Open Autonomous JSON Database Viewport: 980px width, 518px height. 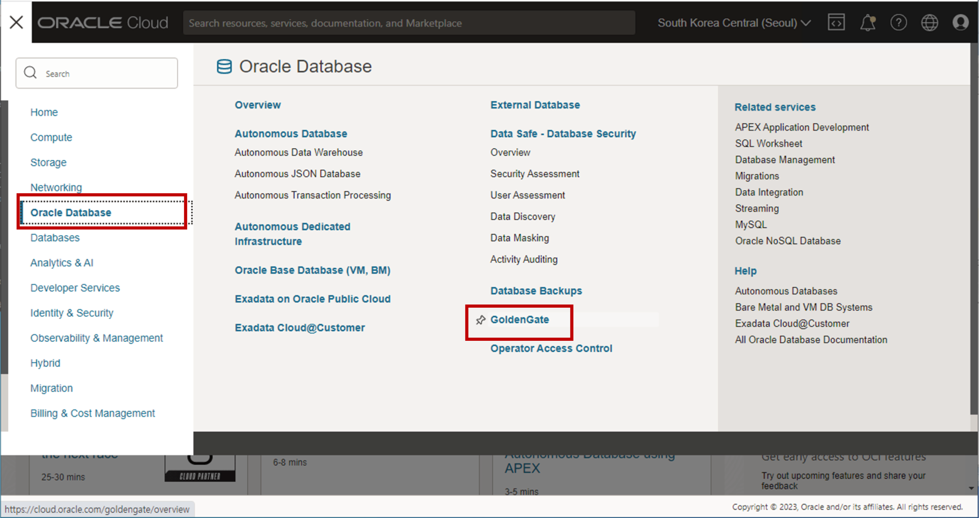coord(298,174)
